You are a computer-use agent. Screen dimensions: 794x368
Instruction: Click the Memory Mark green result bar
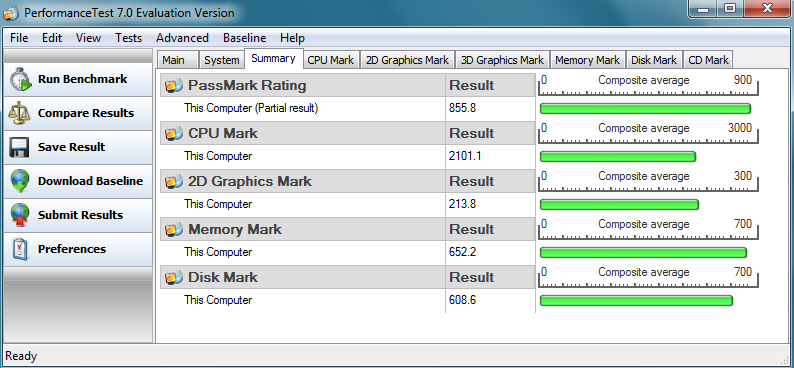tap(643, 253)
